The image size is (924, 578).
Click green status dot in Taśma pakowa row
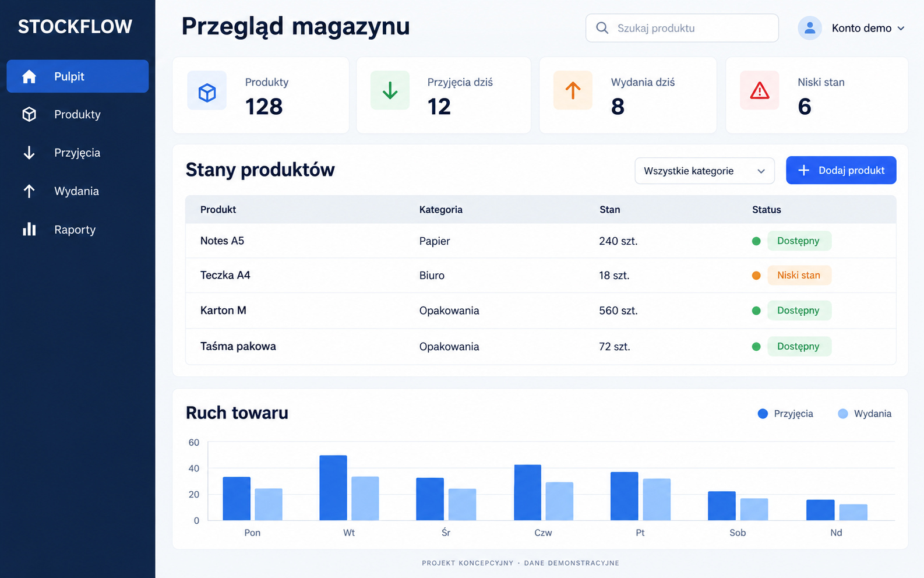coord(756,347)
